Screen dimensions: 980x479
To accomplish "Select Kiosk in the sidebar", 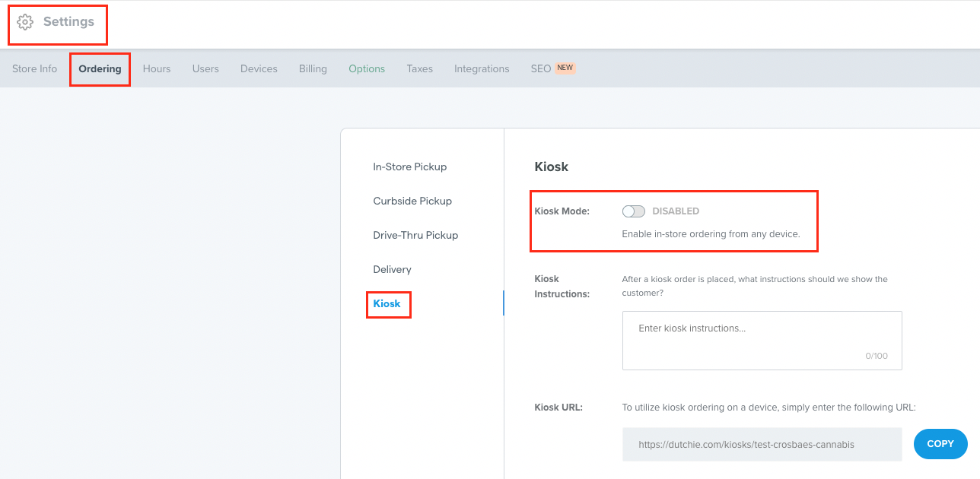I will [387, 303].
